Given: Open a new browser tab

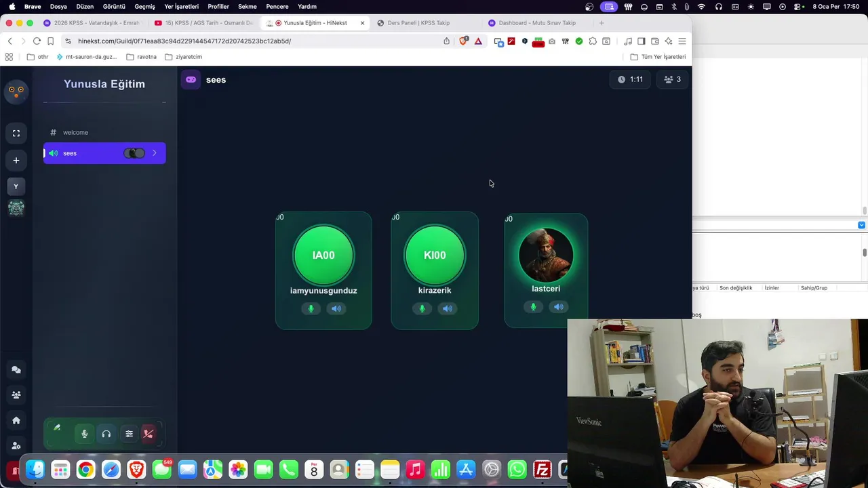Looking at the screenshot, I should [601, 23].
